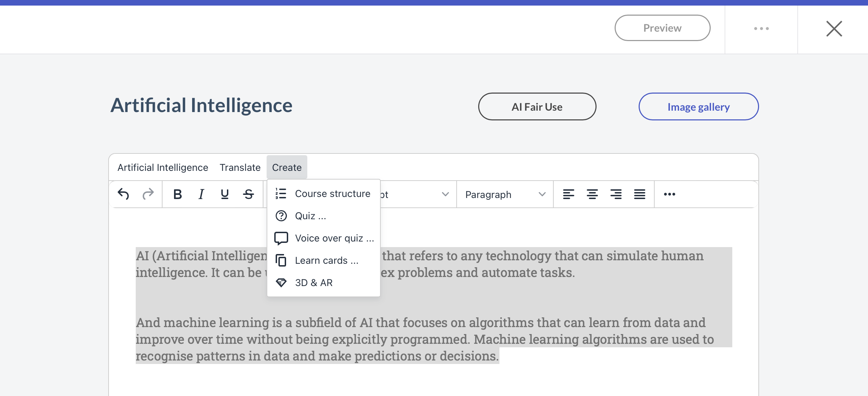The width and height of the screenshot is (868, 396).
Task: Open the toolbar's more options ellipsis
Action: 670,194
